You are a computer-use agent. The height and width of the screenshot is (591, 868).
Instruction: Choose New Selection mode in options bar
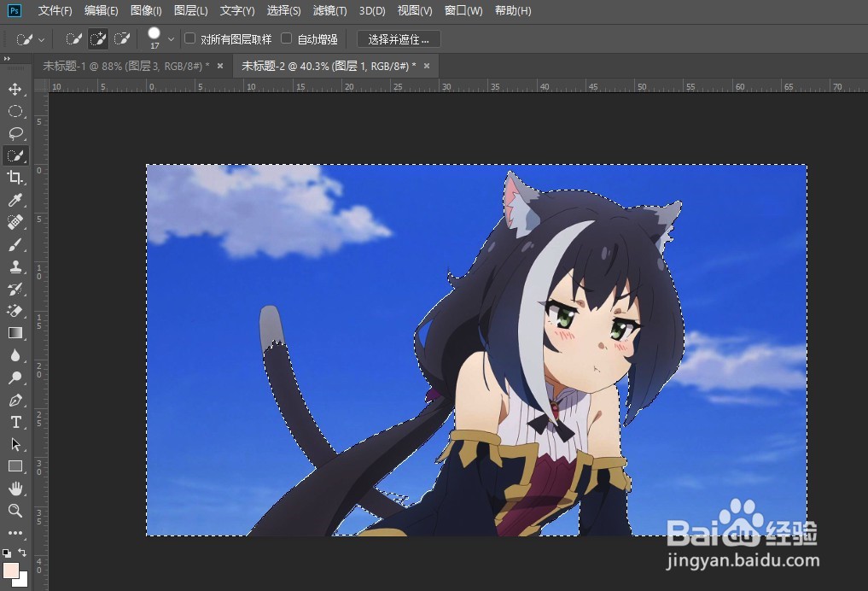(x=73, y=38)
